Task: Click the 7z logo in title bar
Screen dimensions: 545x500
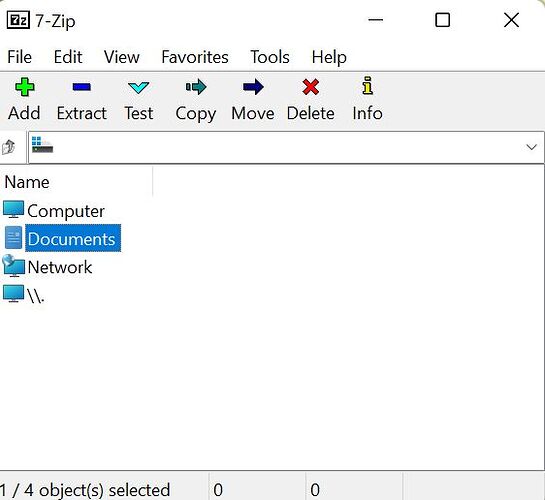Action: pos(18,20)
